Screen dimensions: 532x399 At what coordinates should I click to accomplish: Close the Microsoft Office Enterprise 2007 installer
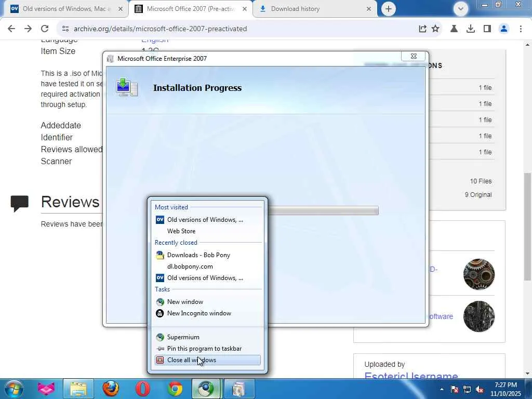tap(413, 56)
